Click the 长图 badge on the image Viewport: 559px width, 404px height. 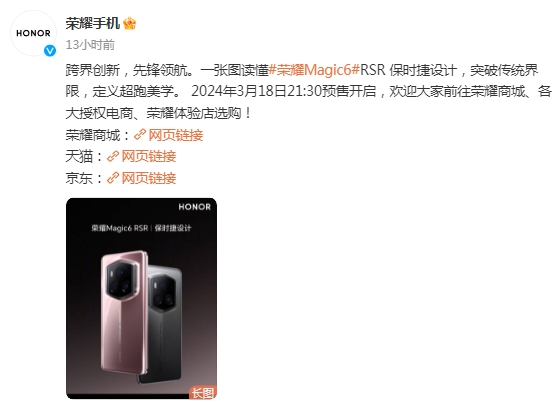click(x=203, y=393)
